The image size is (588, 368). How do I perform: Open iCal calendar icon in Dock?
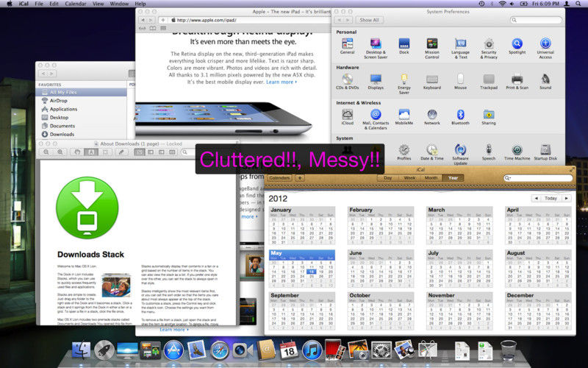point(289,350)
